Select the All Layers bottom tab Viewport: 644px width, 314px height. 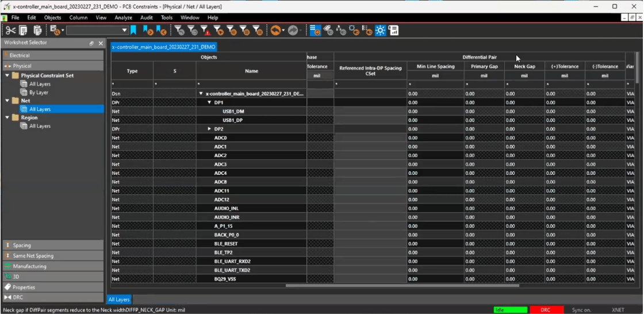tap(119, 300)
